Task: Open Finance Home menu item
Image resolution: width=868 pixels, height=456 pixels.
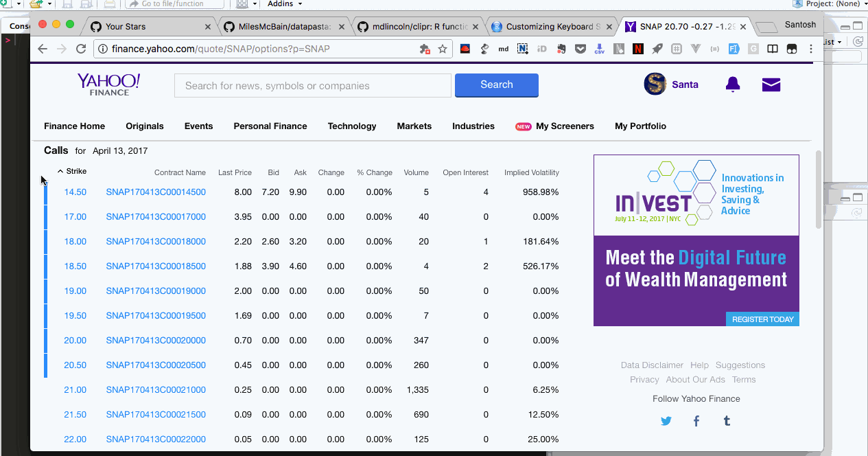Action: click(x=75, y=126)
